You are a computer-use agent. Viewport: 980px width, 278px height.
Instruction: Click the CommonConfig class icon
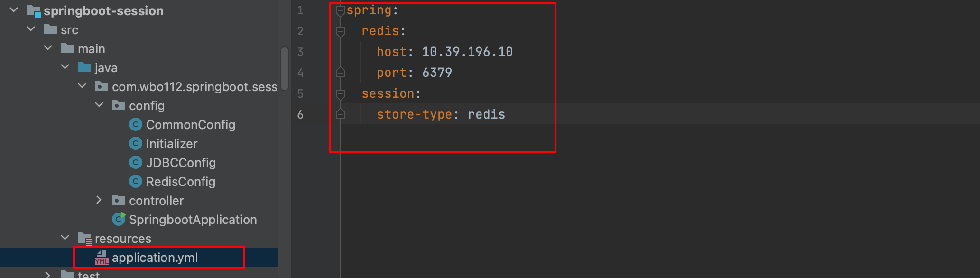[136, 125]
